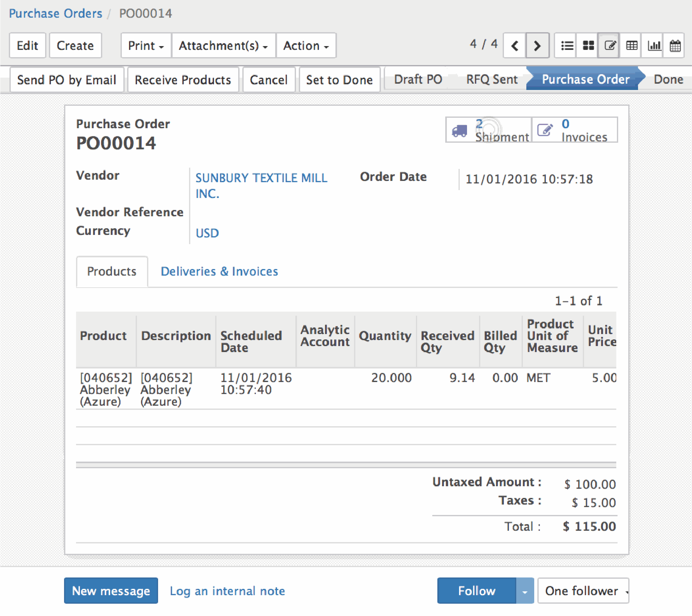The width and height of the screenshot is (692, 616).
Task: Click the Follow button
Action: tap(477, 591)
